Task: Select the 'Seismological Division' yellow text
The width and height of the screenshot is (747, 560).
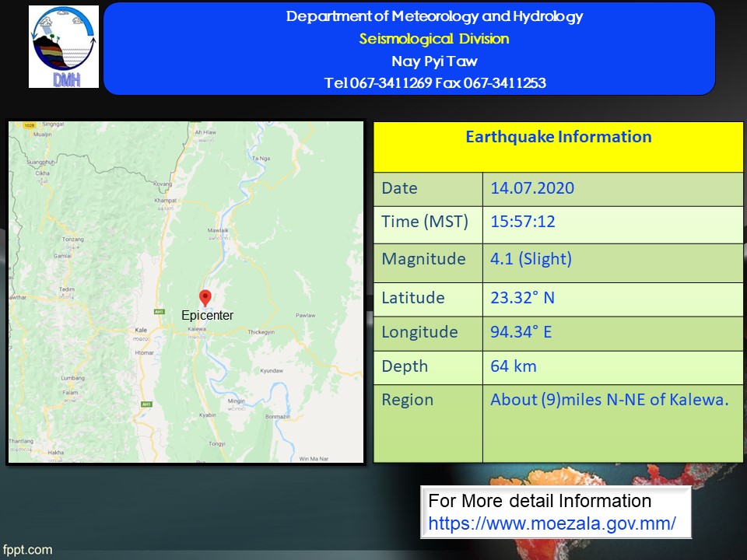Action: pos(434,39)
